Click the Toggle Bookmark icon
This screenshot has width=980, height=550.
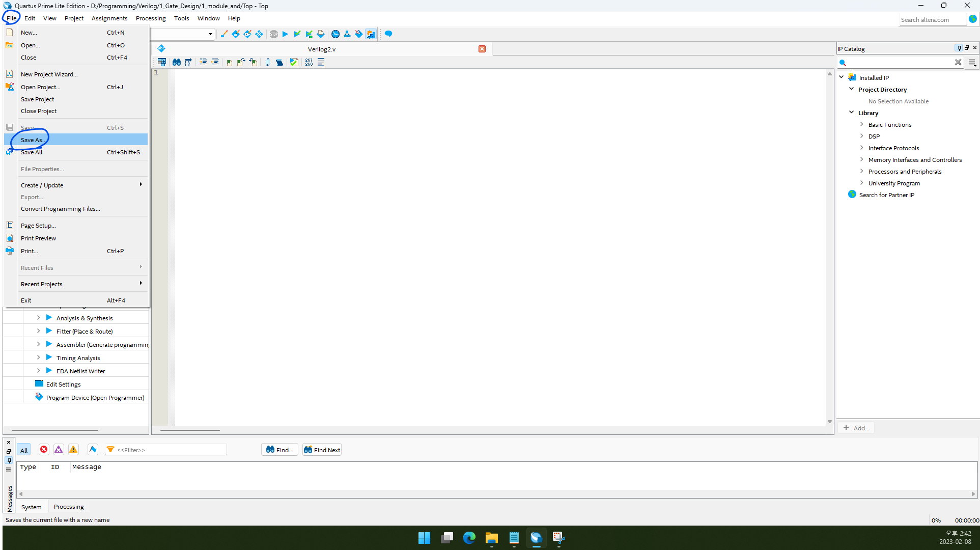[x=229, y=62]
